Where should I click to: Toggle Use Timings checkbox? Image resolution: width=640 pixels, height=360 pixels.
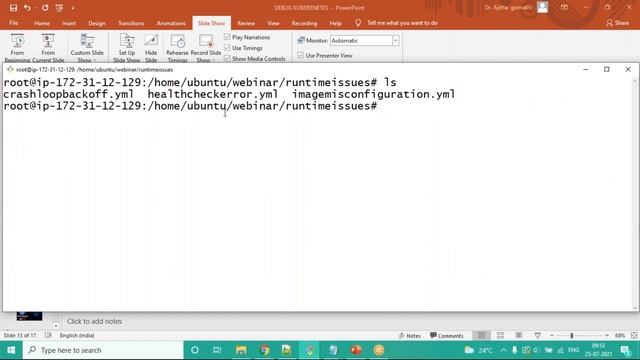[x=227, y=48]
